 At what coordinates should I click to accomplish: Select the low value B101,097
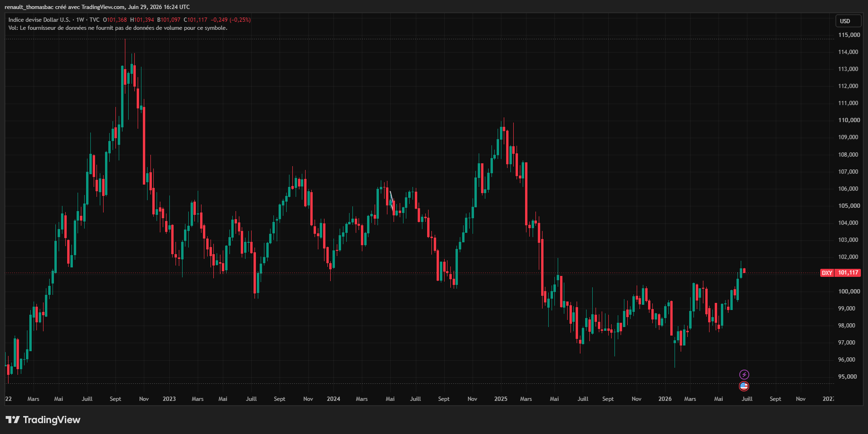(169, 20)
